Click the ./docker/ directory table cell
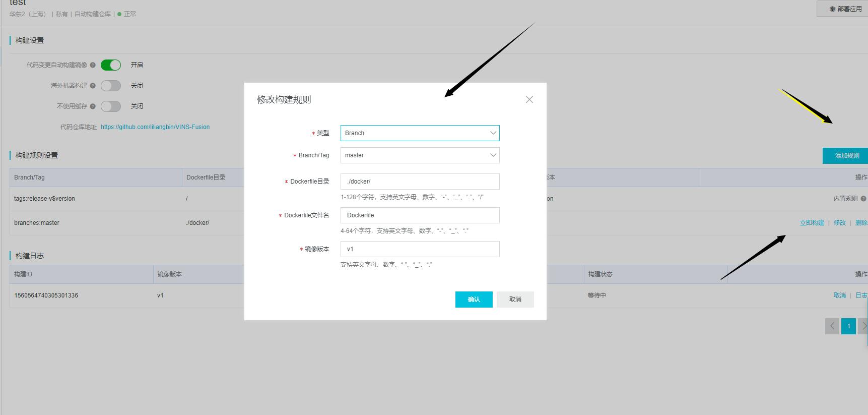868x415 pixels. (x=197, y=223)
